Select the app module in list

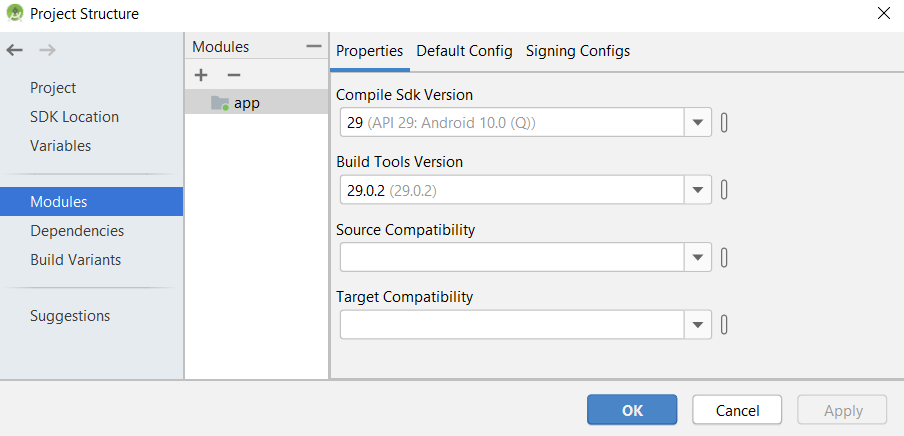tap(246, 102)
